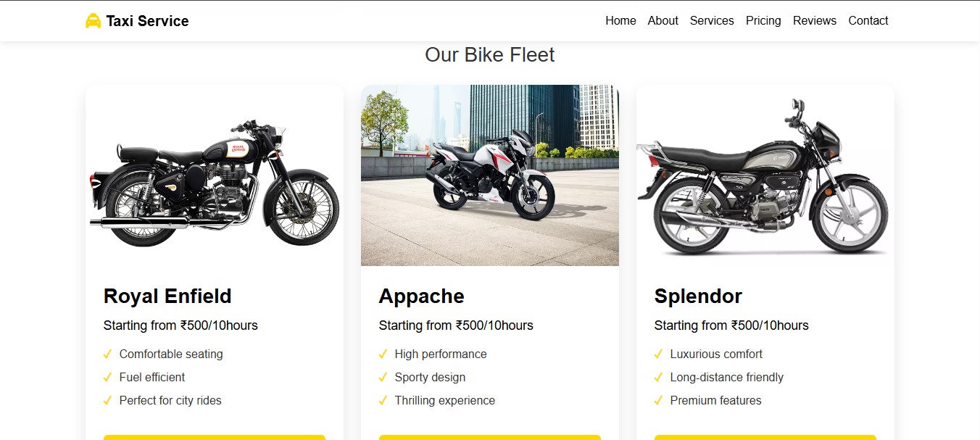Navigate to Services
980x440 pixels.
pyautogui.click(x=712, y=20)
